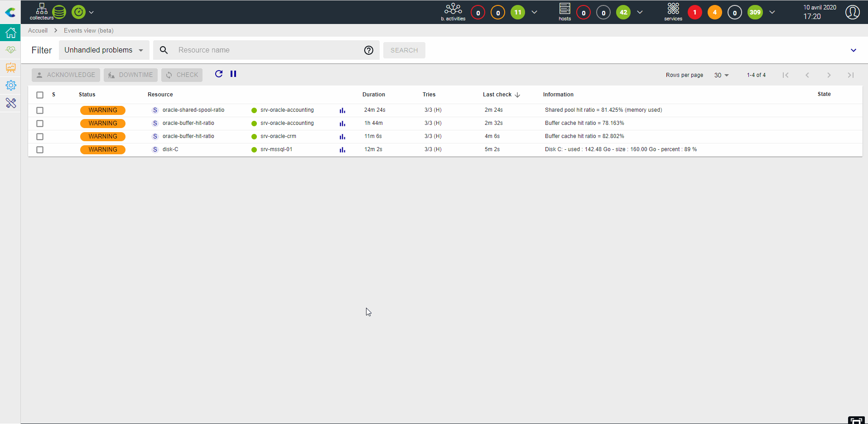Sort by Status column header

point(87,95)
